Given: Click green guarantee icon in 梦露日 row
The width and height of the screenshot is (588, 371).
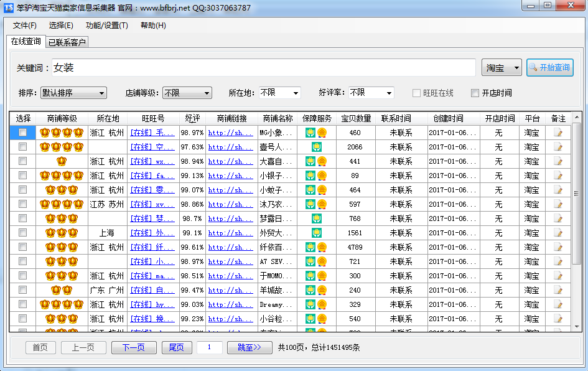Looking at the screenshot, I should (x=317, y=218).
